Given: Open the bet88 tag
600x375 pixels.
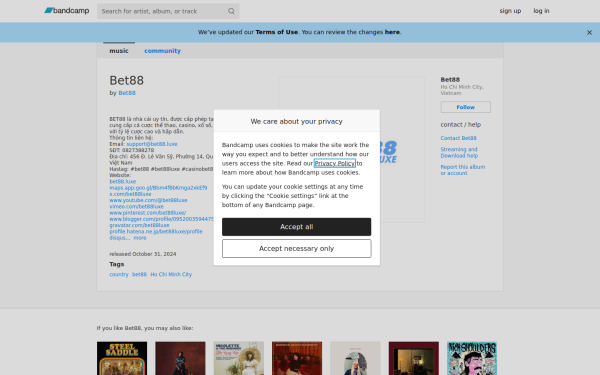Looking at the screenshot, I should pyautogui.click(x=139, y=274).
